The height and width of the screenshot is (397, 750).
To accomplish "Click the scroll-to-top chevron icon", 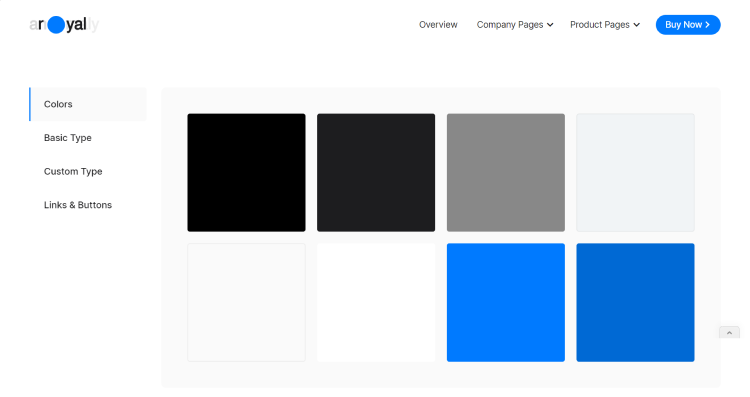I will coord(729,332).
